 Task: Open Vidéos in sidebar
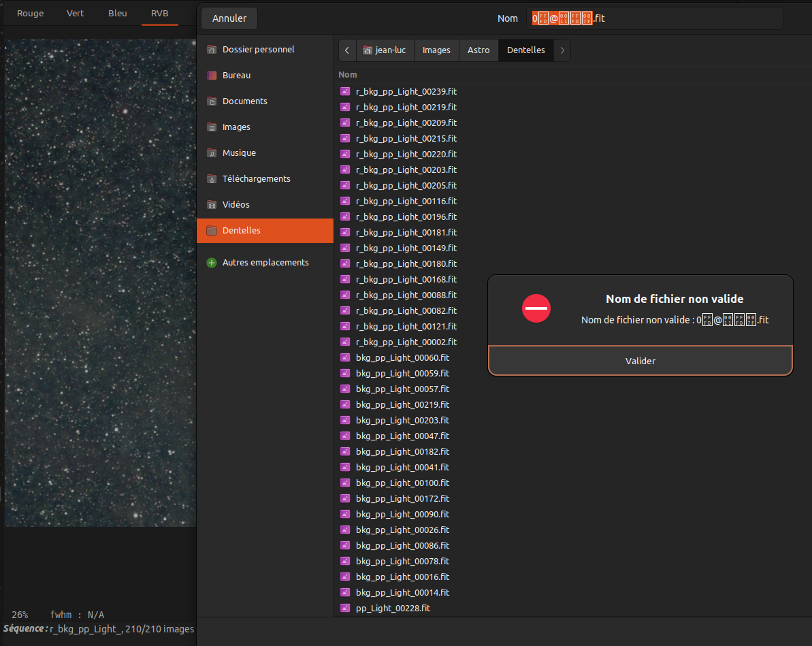265,205
